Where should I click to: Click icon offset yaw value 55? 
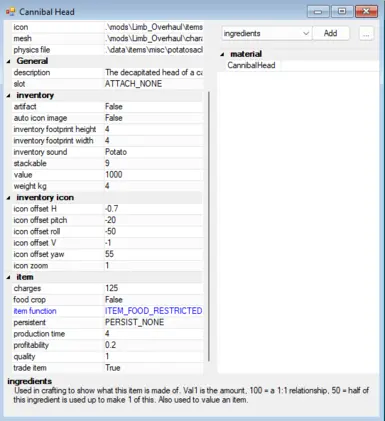click(153, 254)
